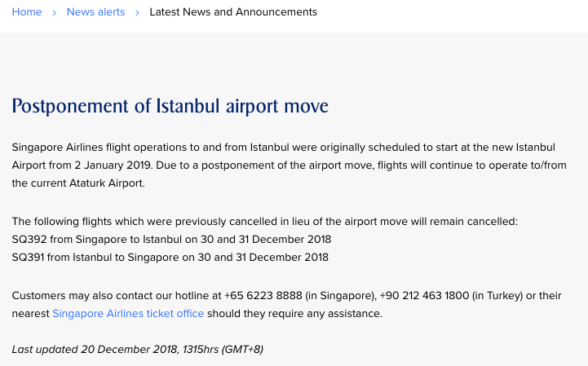Select Latest News and Announcements breadcrumb

[233, 12]
